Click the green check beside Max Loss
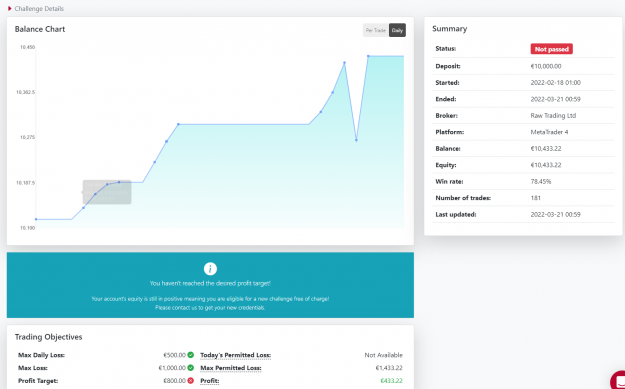The height and width of the screenshot is (389, 625). pyautogui.click(x=191, y=367)
